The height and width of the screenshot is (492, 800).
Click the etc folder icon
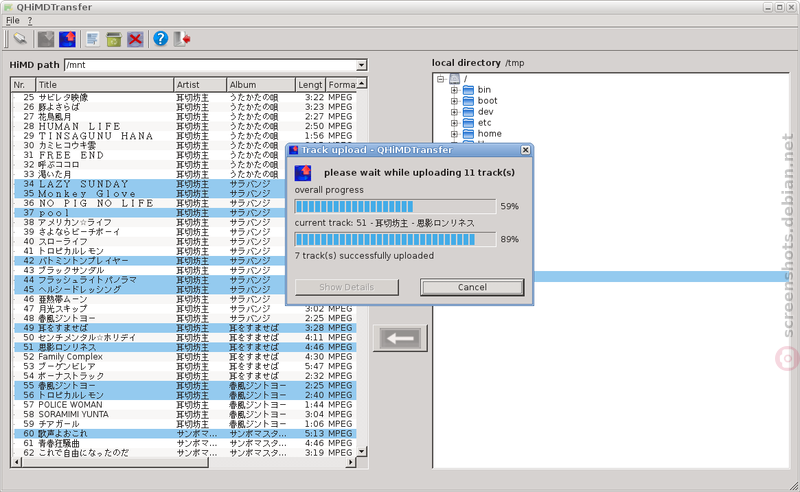pos(468,123)
